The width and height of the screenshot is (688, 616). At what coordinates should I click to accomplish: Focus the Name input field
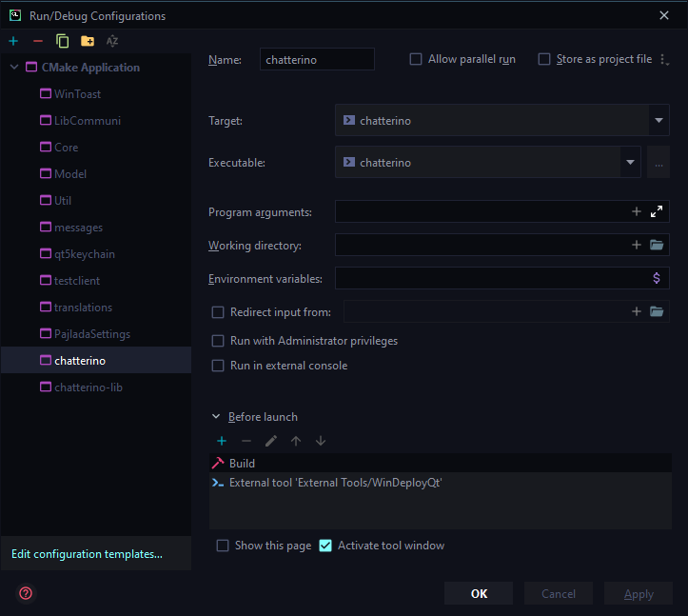pos(317,59)
